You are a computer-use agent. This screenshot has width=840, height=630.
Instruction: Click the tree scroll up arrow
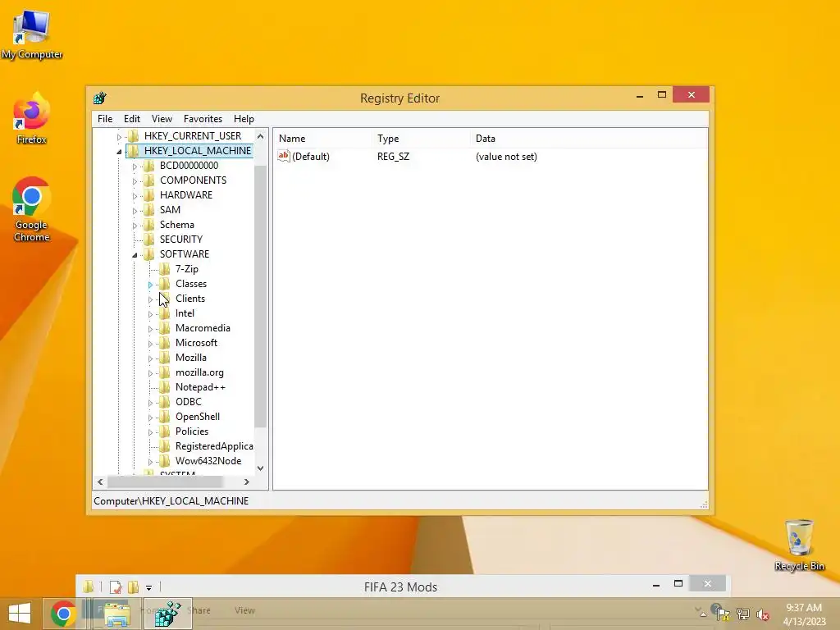point(260,136)
